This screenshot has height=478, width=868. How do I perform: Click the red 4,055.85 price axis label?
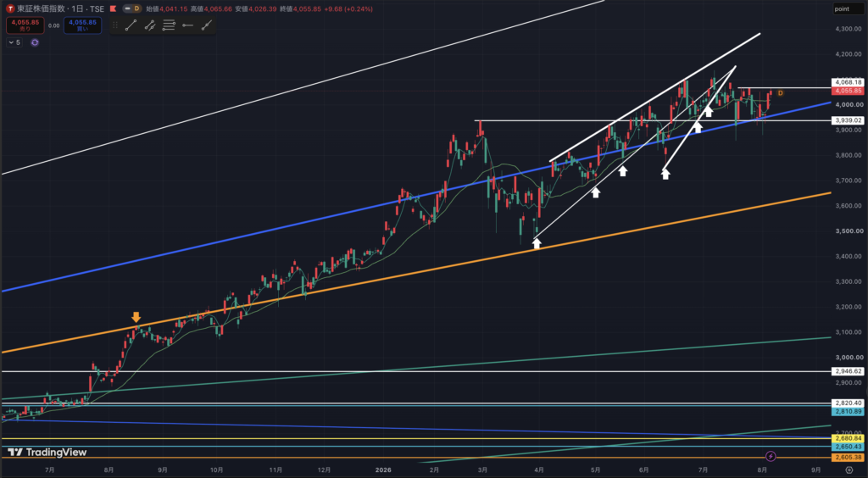(848, 91)
